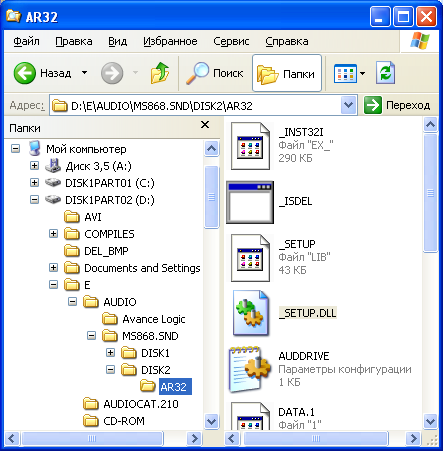Screen dimensions: 443x451
Task: Open the Сервис menu
Action: pyautogui.click(x=231, y=41)
